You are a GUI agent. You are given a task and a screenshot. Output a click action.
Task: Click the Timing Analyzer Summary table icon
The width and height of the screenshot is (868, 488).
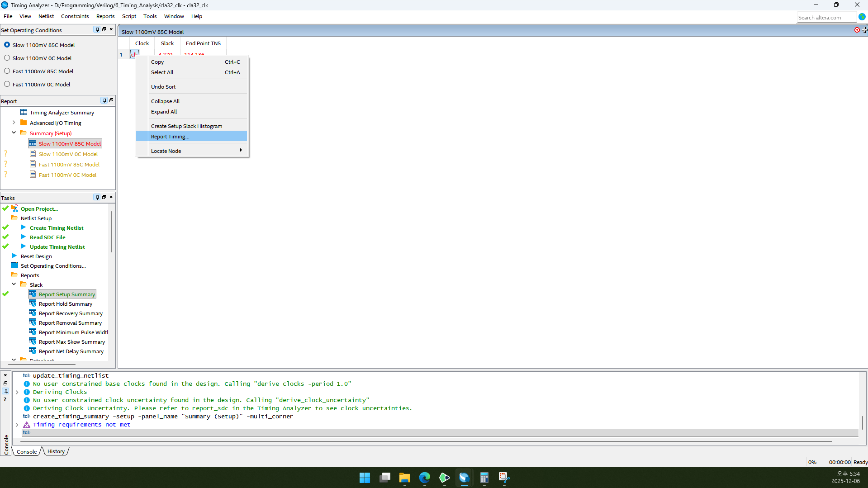click(x=24, y=112)
